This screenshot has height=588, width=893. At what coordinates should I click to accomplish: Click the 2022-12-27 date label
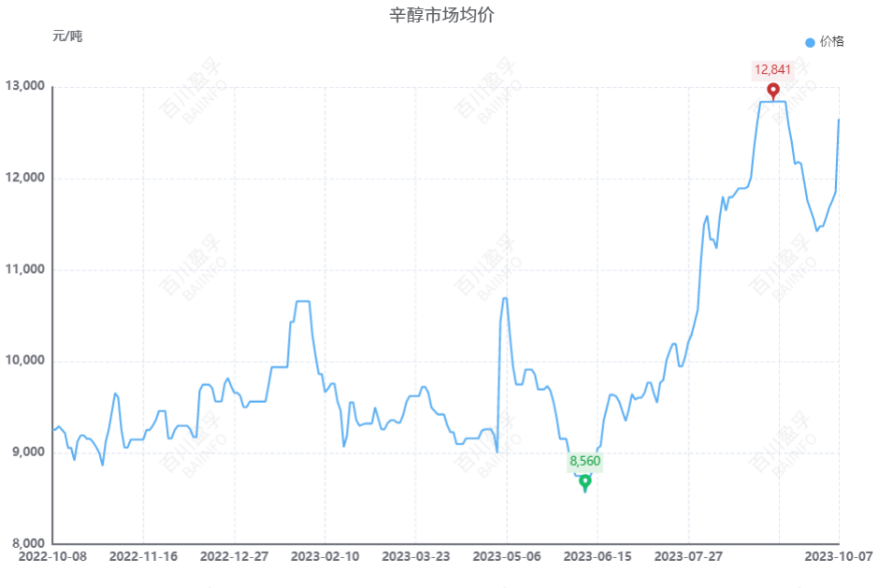coord(235,556)
